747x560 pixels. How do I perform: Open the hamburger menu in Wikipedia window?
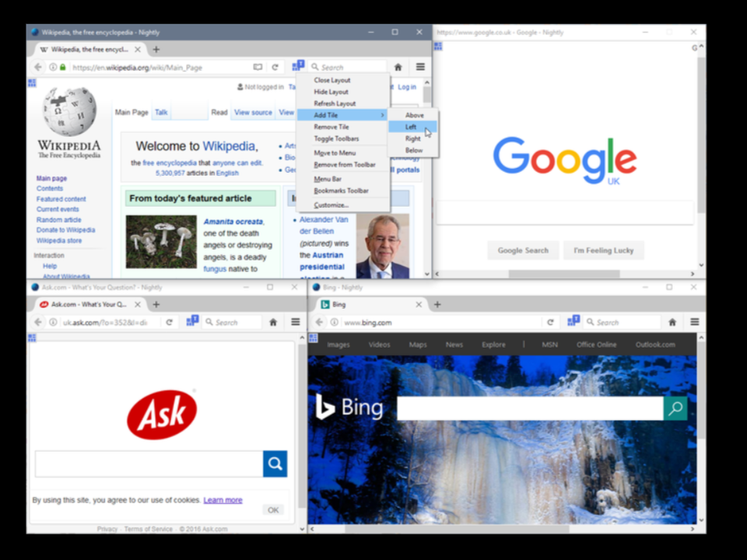pos(420,67)
